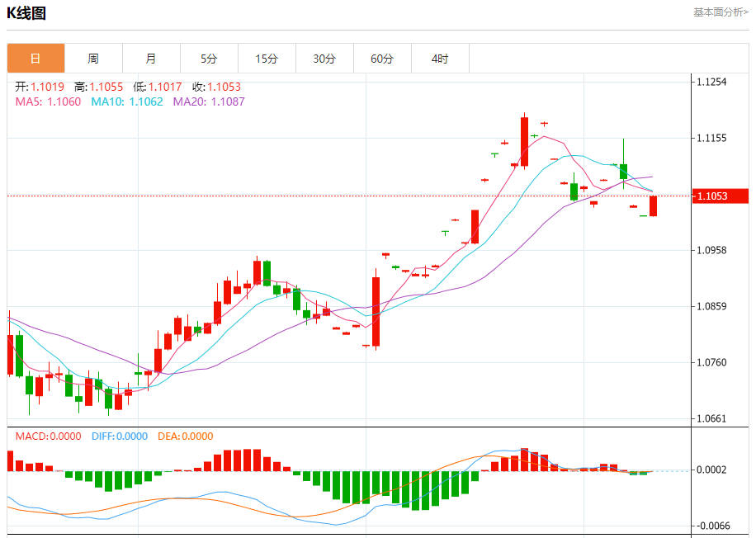Open the 5分 interval tab
Viewport: 756px width, 538px height.
[209, 59]
